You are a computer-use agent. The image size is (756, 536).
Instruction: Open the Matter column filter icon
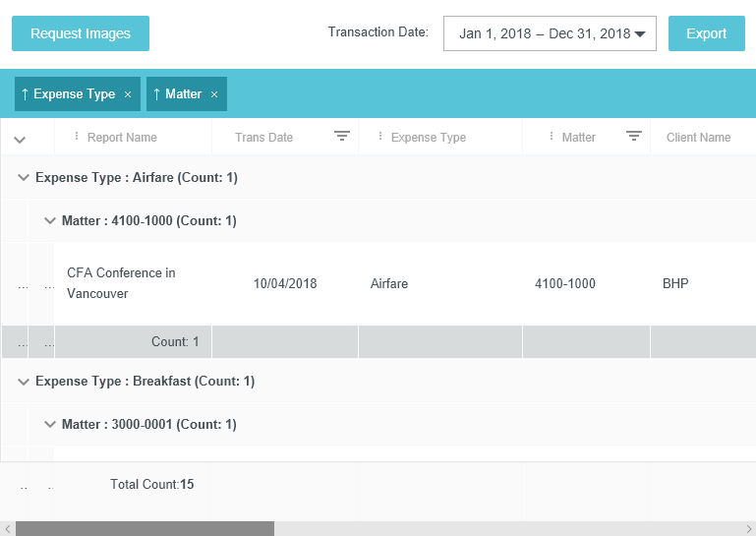[634, 137]
